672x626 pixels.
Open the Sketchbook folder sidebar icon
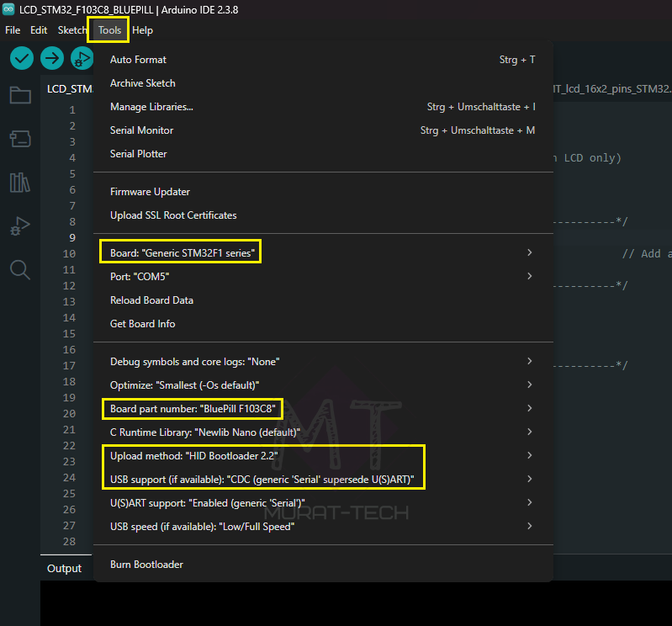point(20,95)
